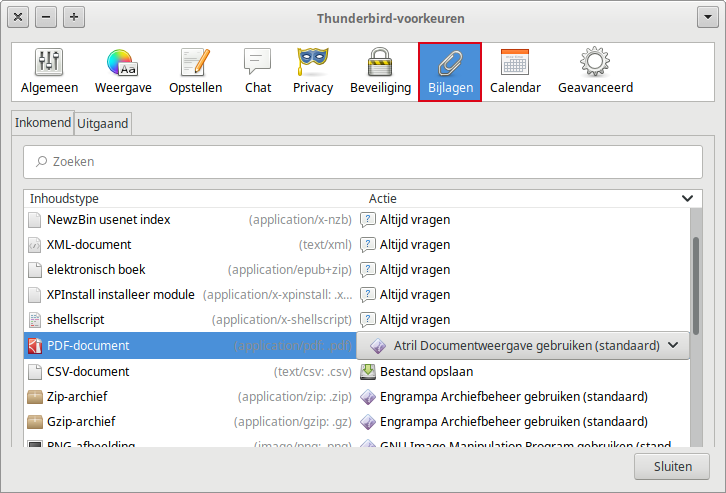Click Bestand opslaan action for CSV-document
The height and width of the screenshot is (493, 726).
[426, 372]
